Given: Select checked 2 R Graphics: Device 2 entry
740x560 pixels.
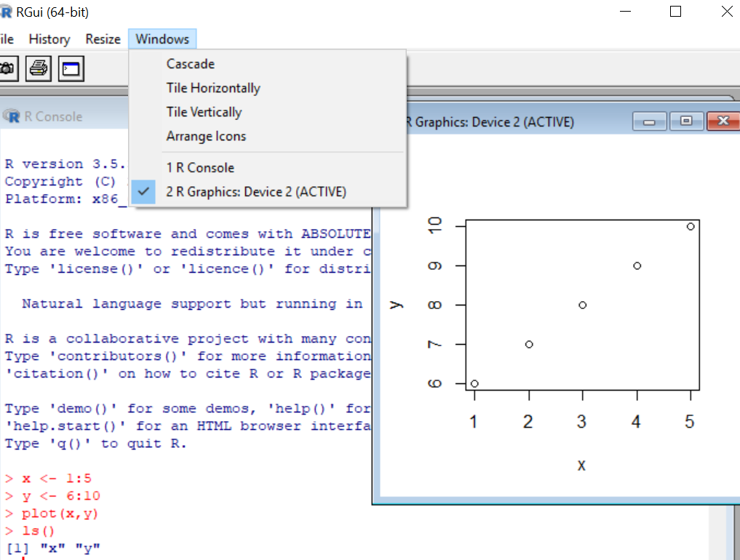Looking at the screenshot, I should (x=268, y=191).
